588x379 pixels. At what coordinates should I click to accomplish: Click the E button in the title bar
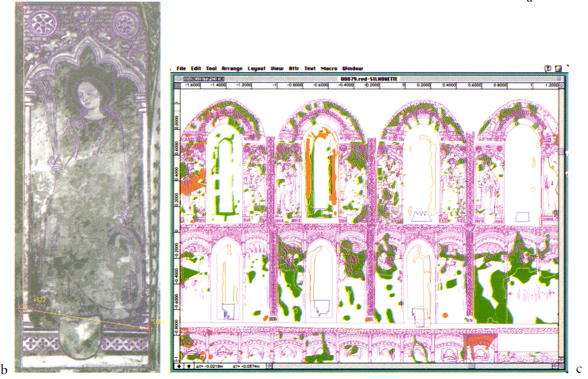click(x=218, y=79)
